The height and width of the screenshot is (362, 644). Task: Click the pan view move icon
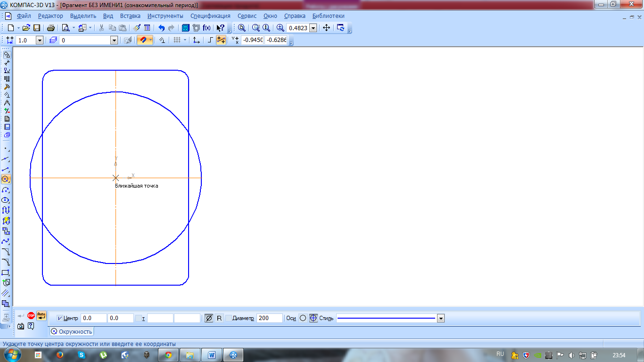[x=326, y=28]
